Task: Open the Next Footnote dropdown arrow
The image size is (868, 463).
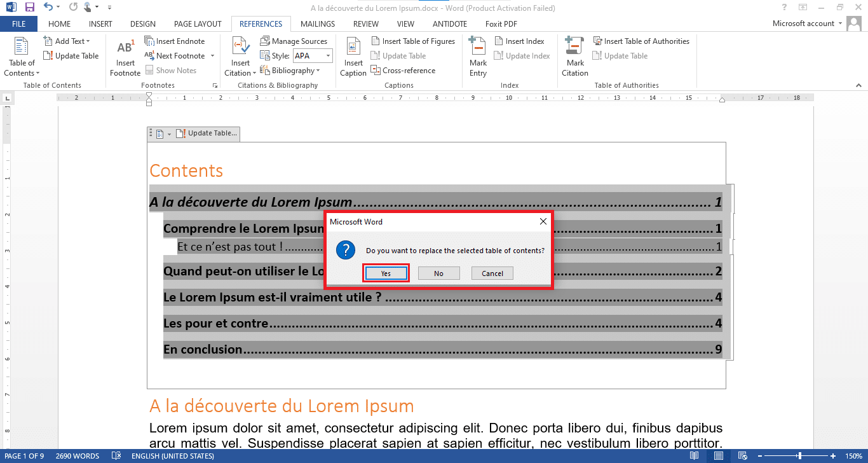Action: tap(212, 56)
